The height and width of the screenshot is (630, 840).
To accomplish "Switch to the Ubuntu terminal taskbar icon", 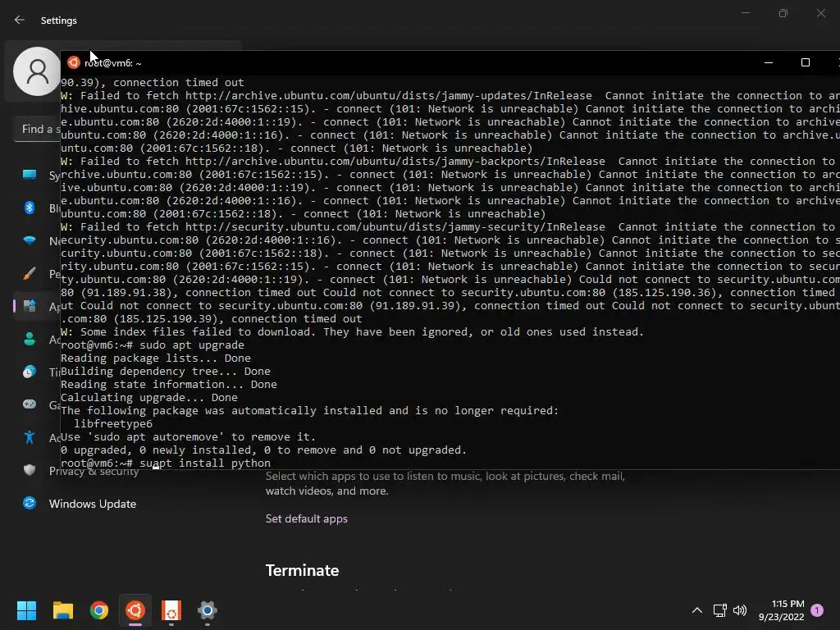I will pyautogui.click(x=135, y=610).
